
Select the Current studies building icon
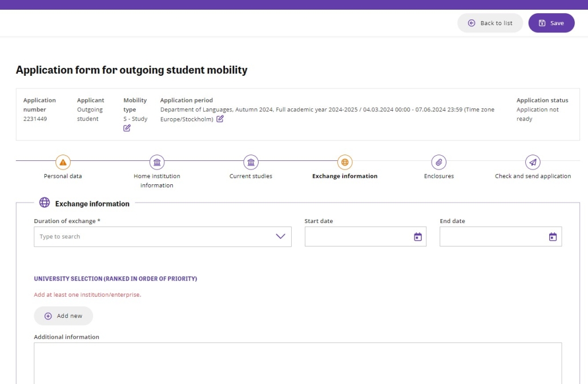(x=251, y=162)
